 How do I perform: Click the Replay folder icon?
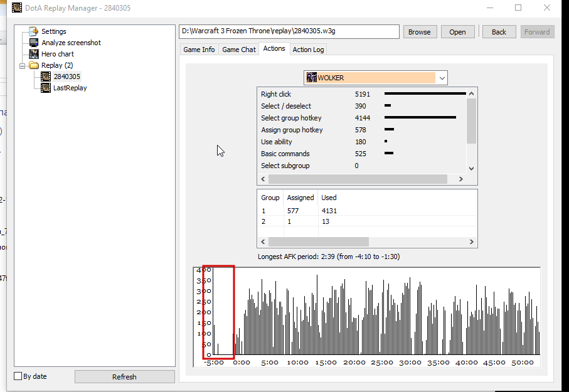pyautogui.click(x=34, y=65)
